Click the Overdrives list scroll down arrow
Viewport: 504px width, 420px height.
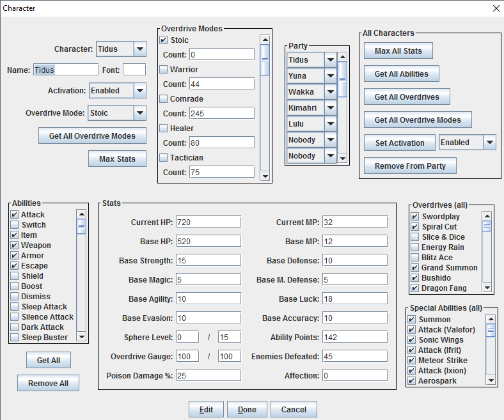[x=487, y=288]
